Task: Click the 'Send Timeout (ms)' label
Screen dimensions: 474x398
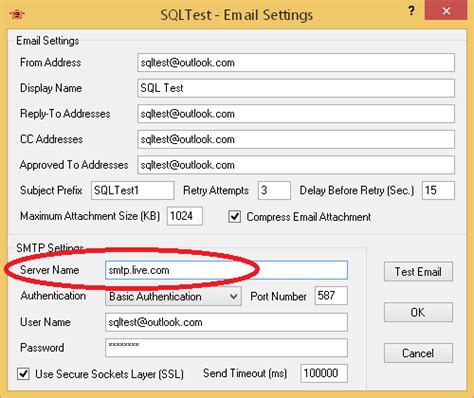Action: tap(245, 373)
